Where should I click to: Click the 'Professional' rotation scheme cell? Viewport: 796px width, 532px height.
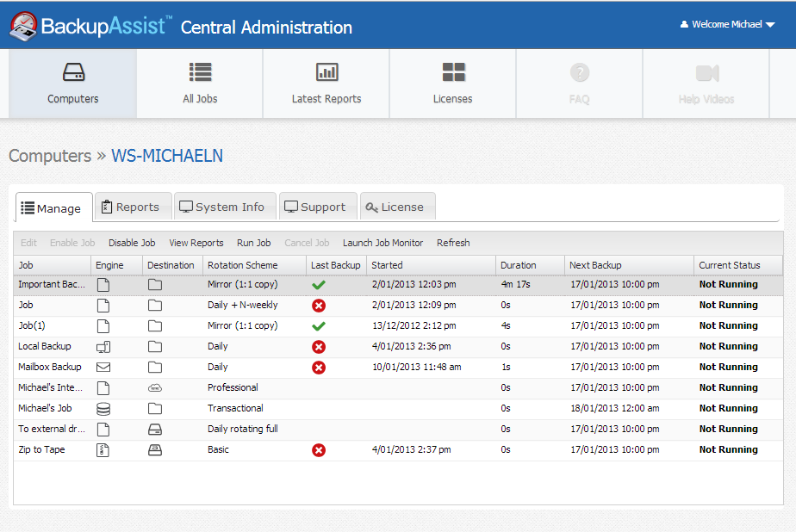coord(233,388)
